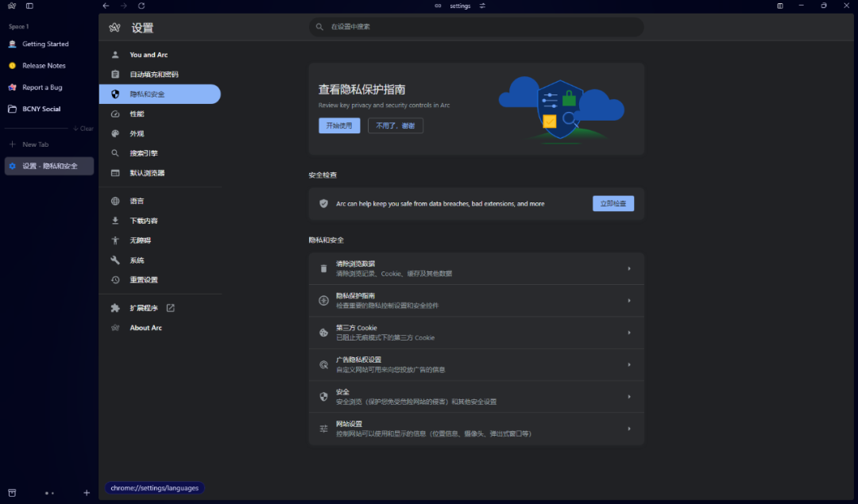Expand chevron on 安全 row
This screenshot has width=858, height=504.
click(628, 397)
